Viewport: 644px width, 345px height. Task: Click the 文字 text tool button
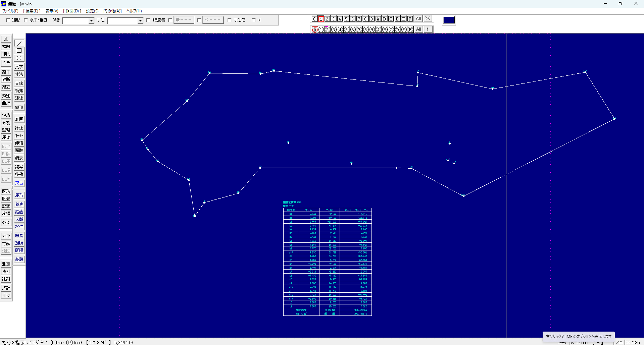pos(19,67)
